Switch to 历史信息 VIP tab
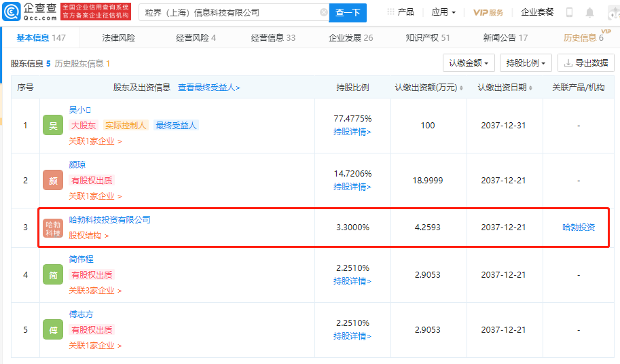The image size is (620, 364). [583, 37]
